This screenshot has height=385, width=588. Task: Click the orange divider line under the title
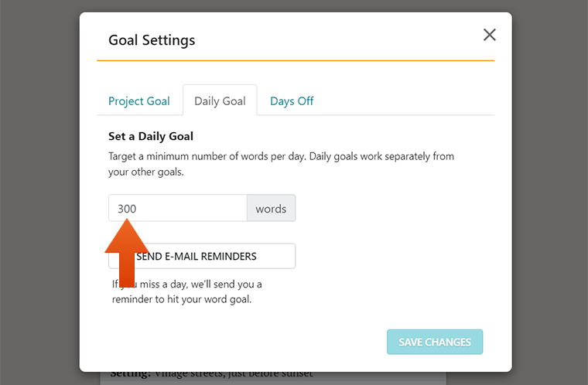point(296,60)
